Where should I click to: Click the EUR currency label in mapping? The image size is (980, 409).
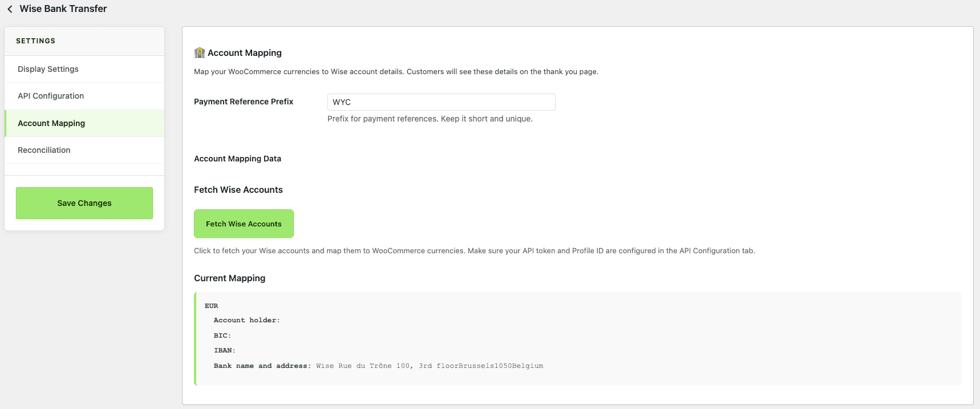coord(211,306)
